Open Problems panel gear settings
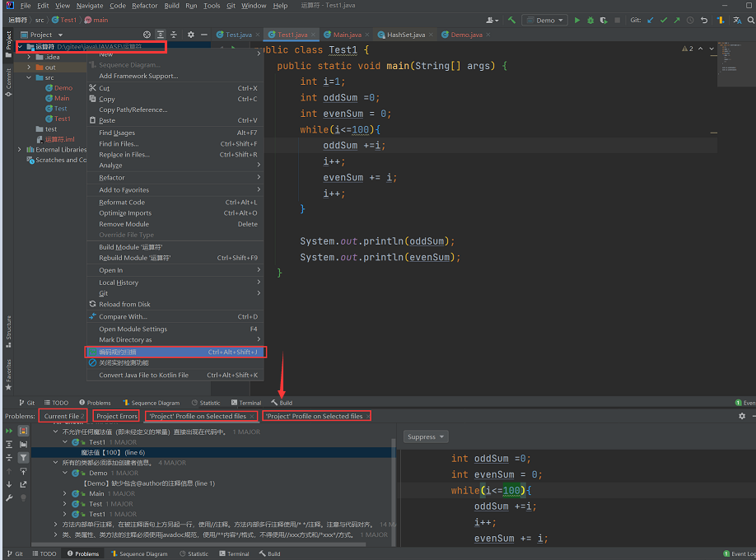 742,416
